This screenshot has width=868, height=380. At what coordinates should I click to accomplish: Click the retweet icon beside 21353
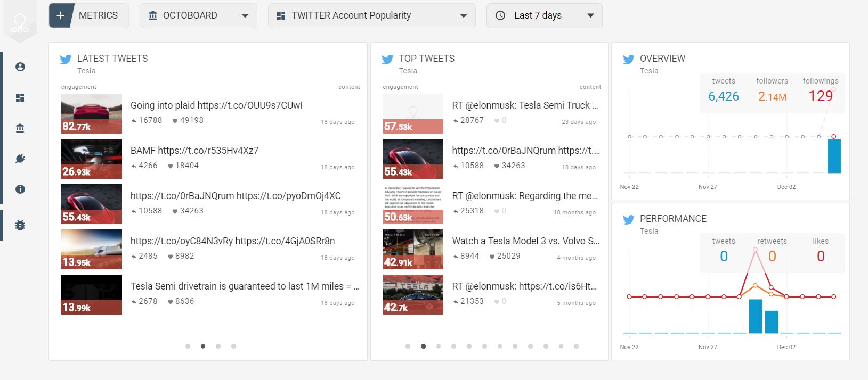coord(456,302)
